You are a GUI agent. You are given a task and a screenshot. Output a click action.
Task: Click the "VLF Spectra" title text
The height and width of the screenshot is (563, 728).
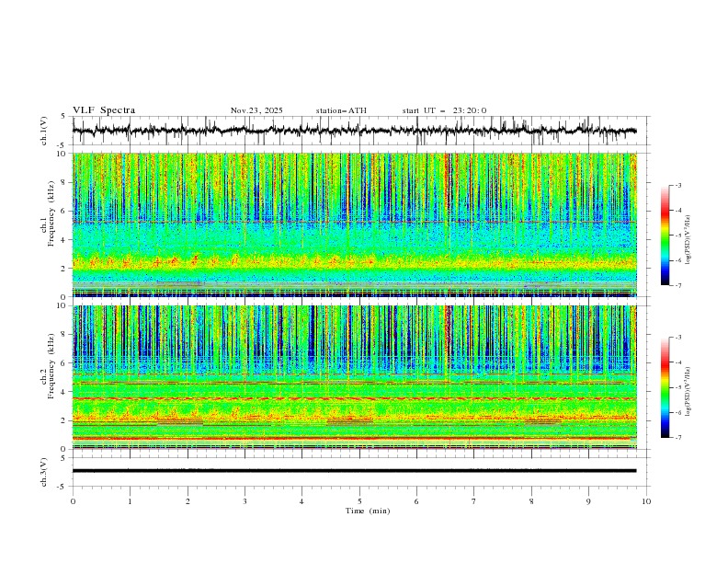click(104, 110)
